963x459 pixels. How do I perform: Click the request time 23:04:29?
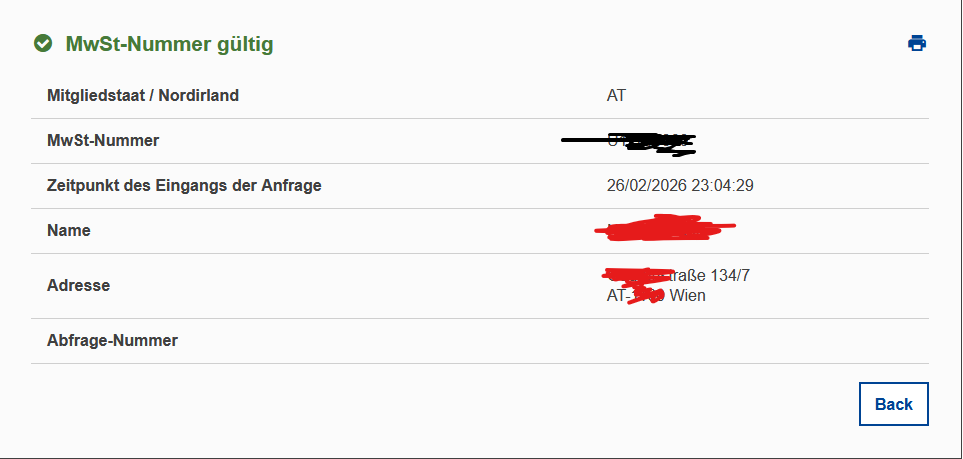coord(725,186)
